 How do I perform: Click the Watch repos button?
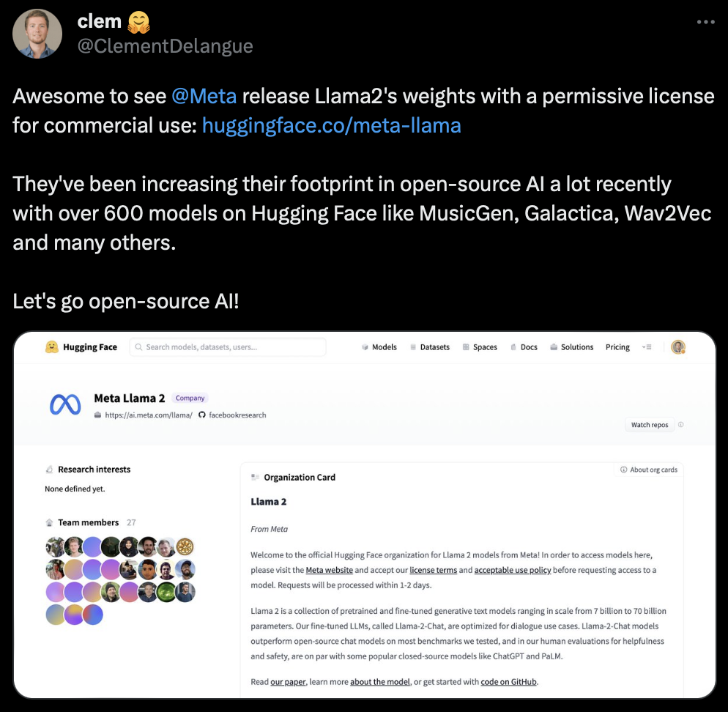pyautogui.click(x=650, y=425)
